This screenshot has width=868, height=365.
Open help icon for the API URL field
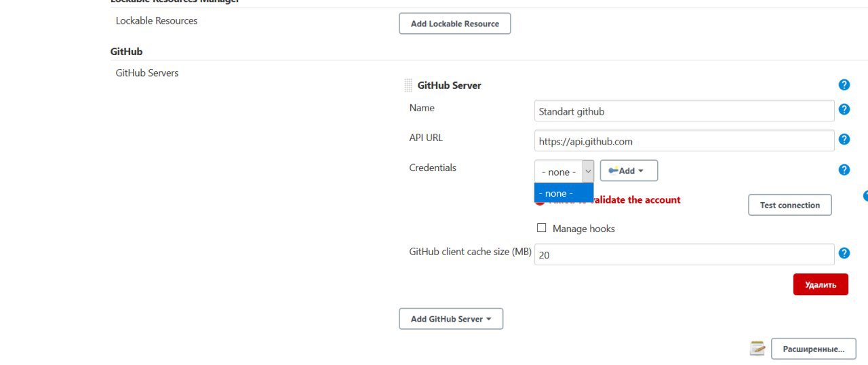(x=844, y=139)
